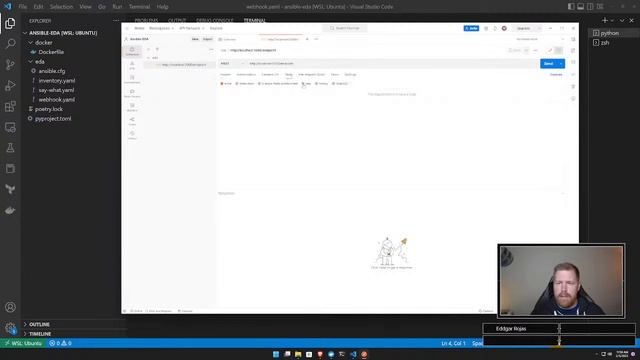
Task: Click the Import button in Postman workspace
Action: [207, 39]
